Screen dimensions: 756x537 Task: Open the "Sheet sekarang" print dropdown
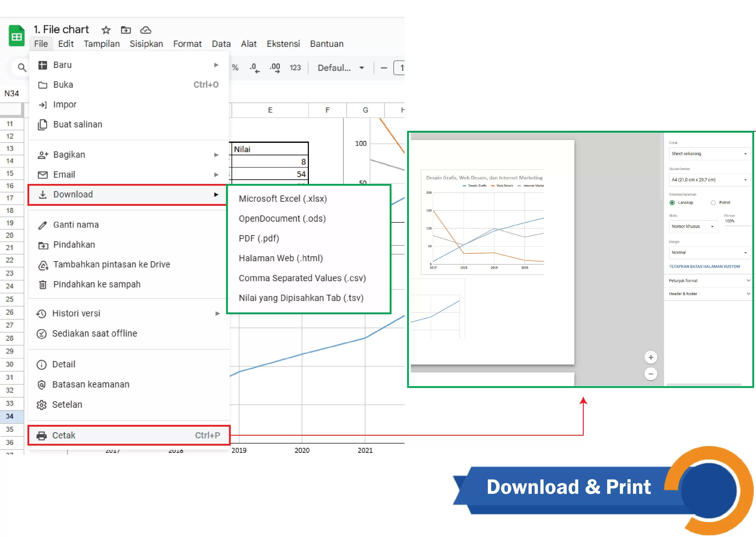tap(709, 153)
